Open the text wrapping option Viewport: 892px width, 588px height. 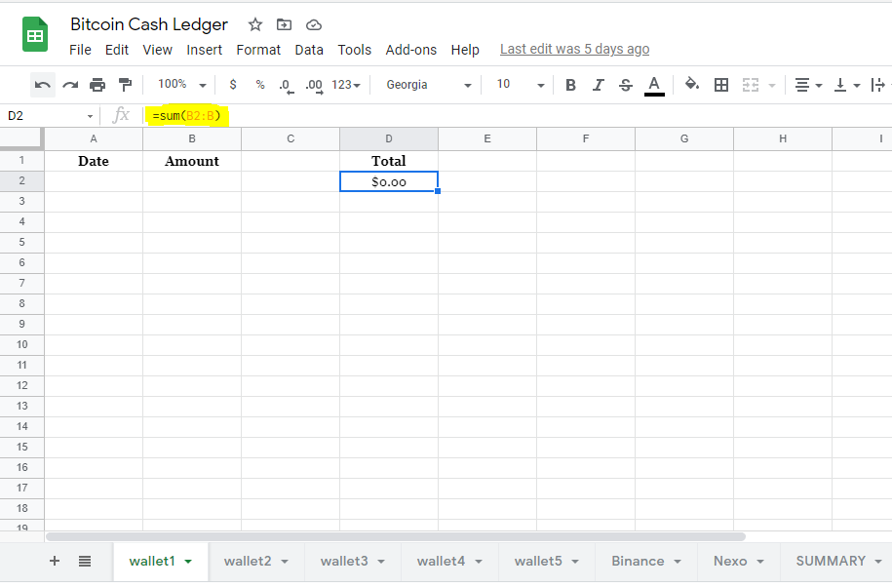coord(879,85)
